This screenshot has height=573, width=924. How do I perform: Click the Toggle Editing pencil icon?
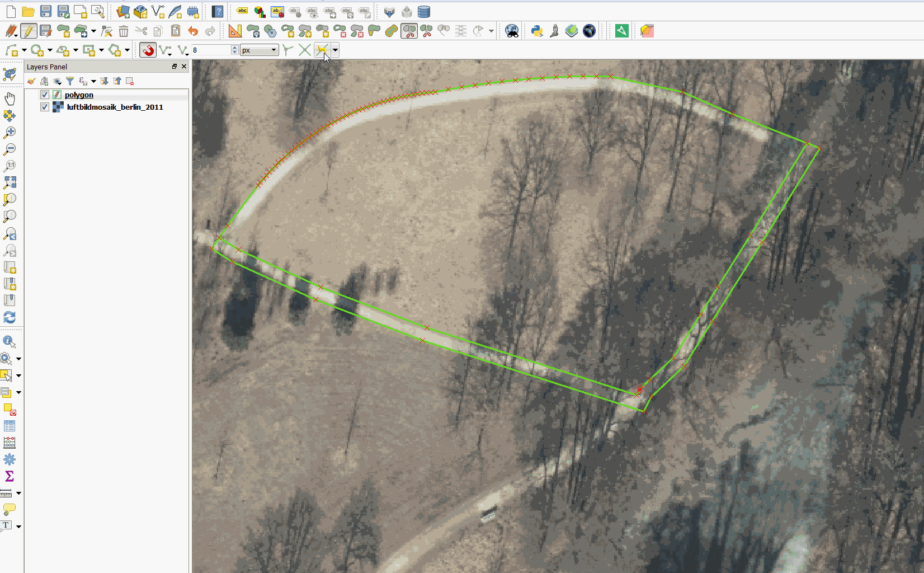(28, 31)
